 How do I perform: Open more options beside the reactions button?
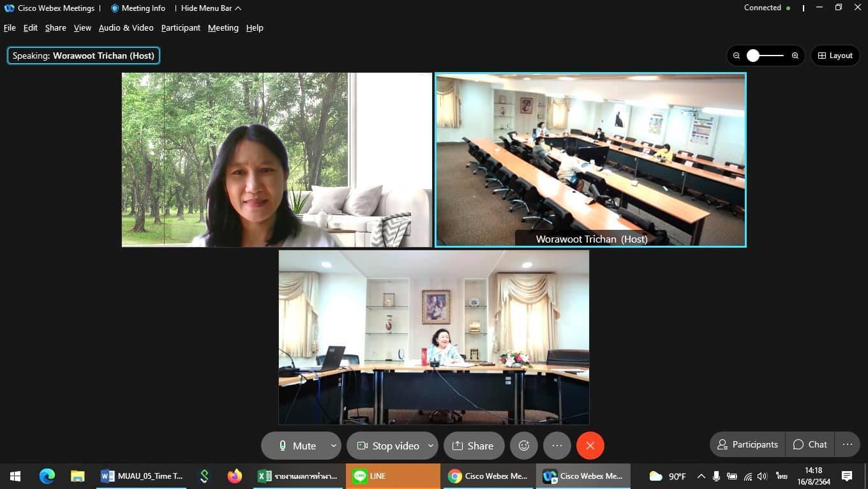coord(557,446)
